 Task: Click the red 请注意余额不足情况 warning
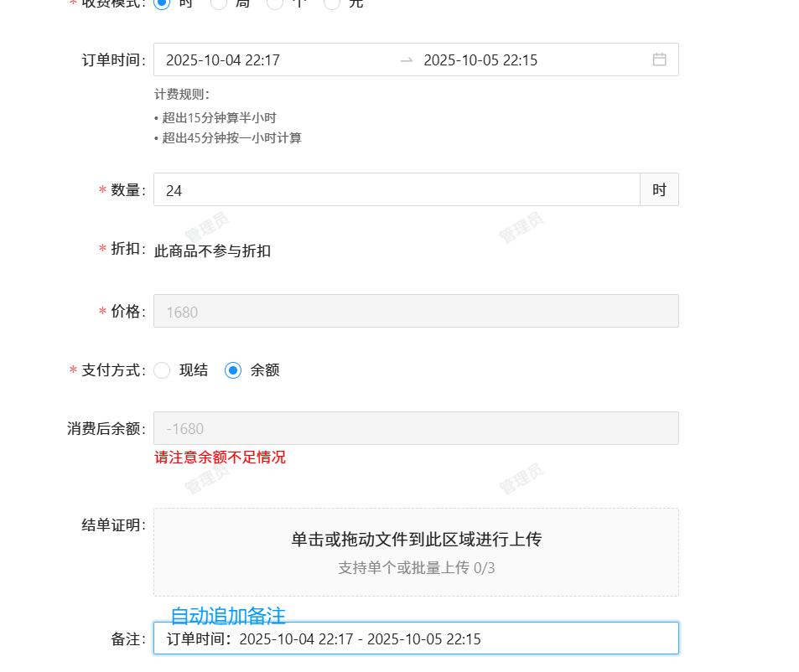(x=220, y=457)
